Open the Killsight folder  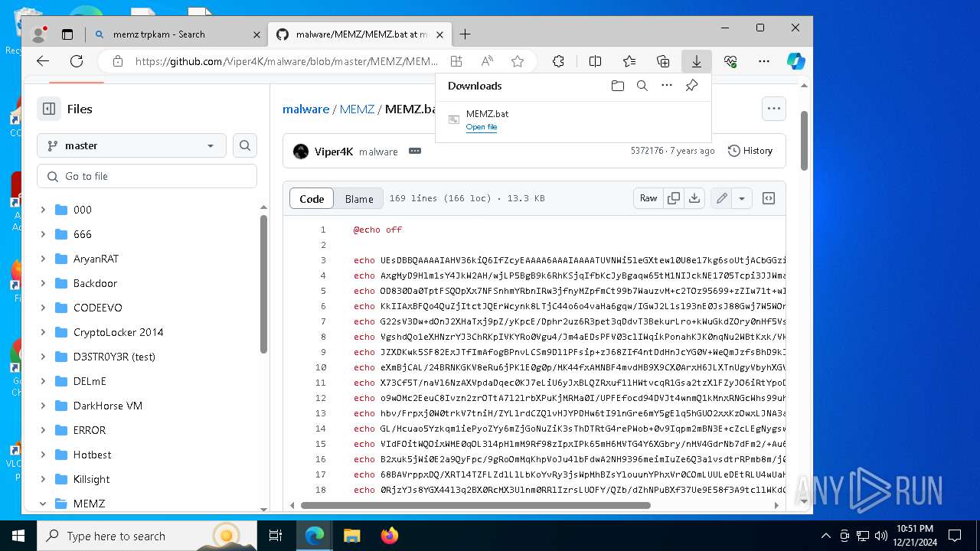[91, 479]
